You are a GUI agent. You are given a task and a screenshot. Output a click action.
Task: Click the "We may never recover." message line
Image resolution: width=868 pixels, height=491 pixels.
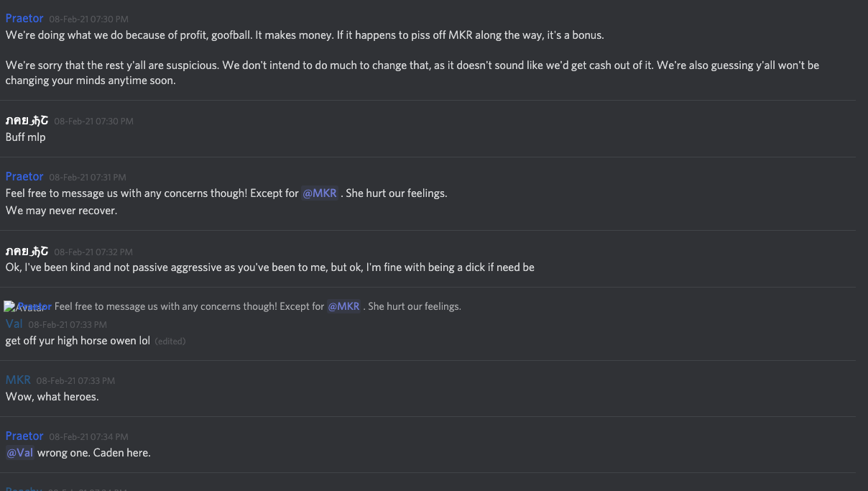coord(61,211)
